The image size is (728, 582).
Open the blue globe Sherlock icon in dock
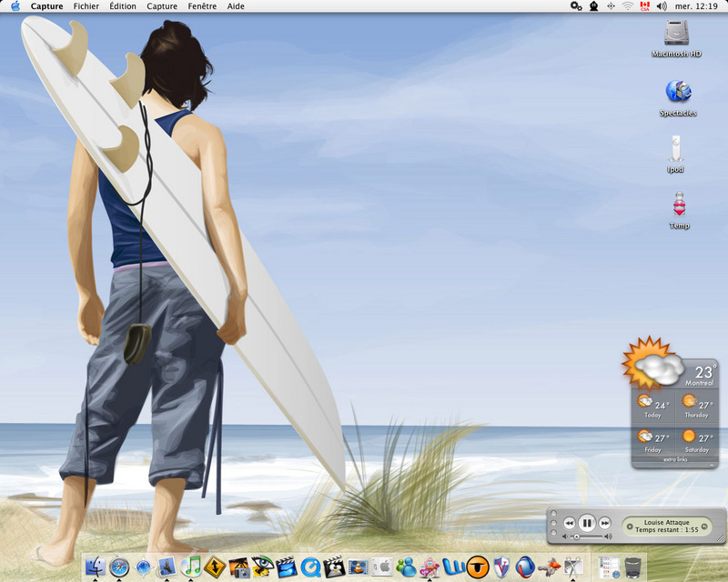point(143,567)
